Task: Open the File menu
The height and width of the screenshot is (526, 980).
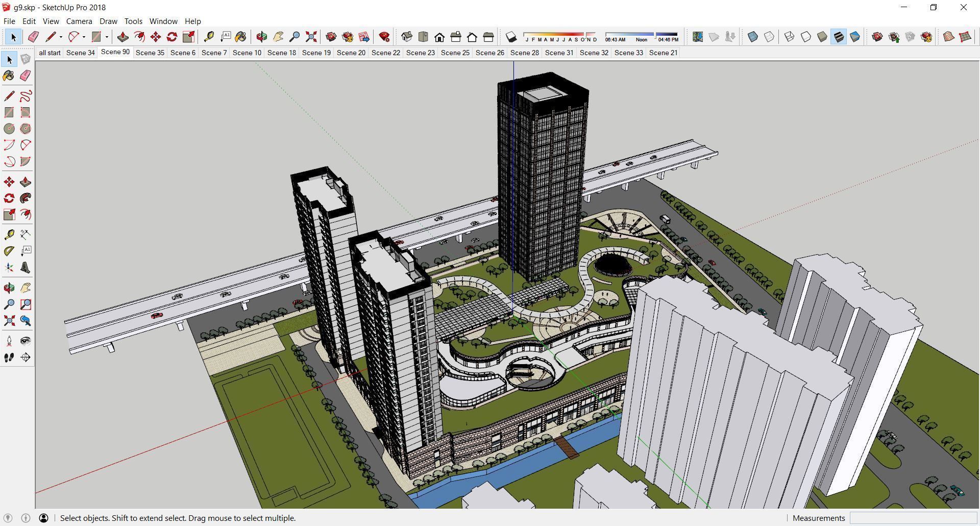Action: point(9,21)
